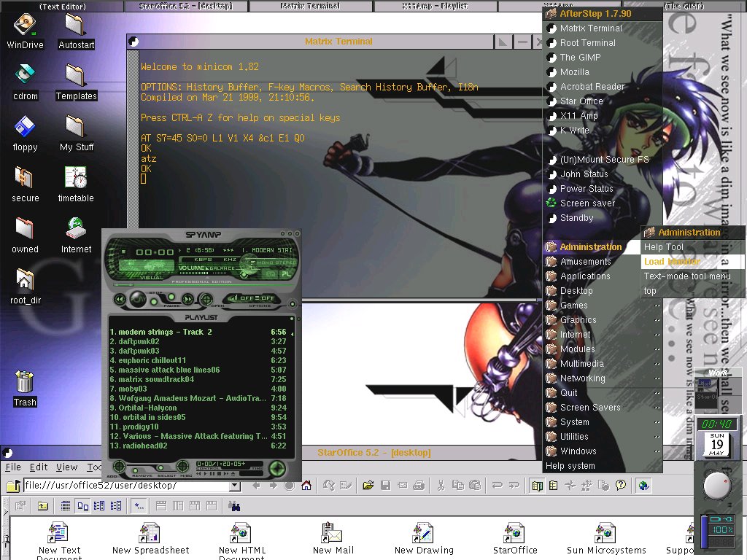Screen dimensions: 747x560
Task: Open the URL path dropdown arrow
Action: pyautogui.click(x=234, y=486)
